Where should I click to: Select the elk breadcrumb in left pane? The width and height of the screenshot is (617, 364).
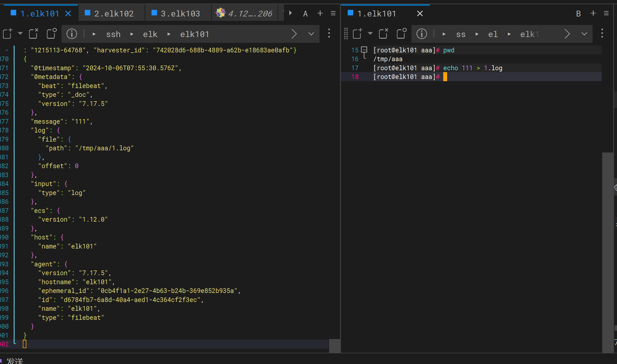(x=150, y=34)
